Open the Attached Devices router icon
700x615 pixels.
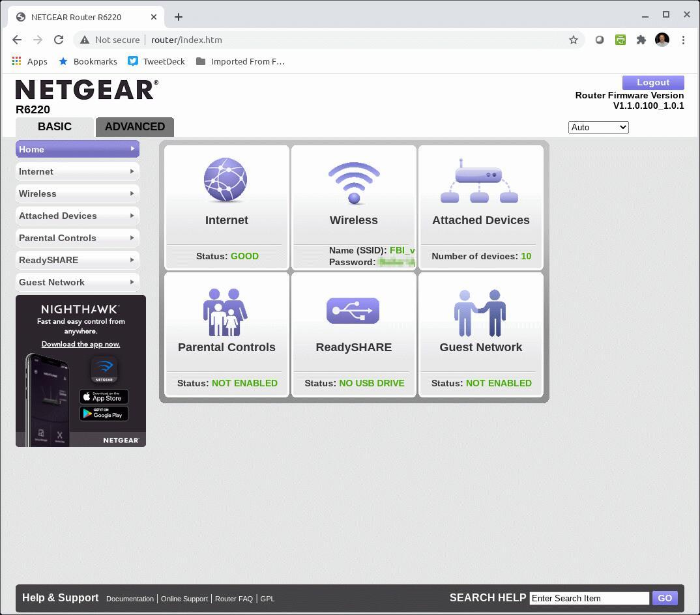[479, 181]
